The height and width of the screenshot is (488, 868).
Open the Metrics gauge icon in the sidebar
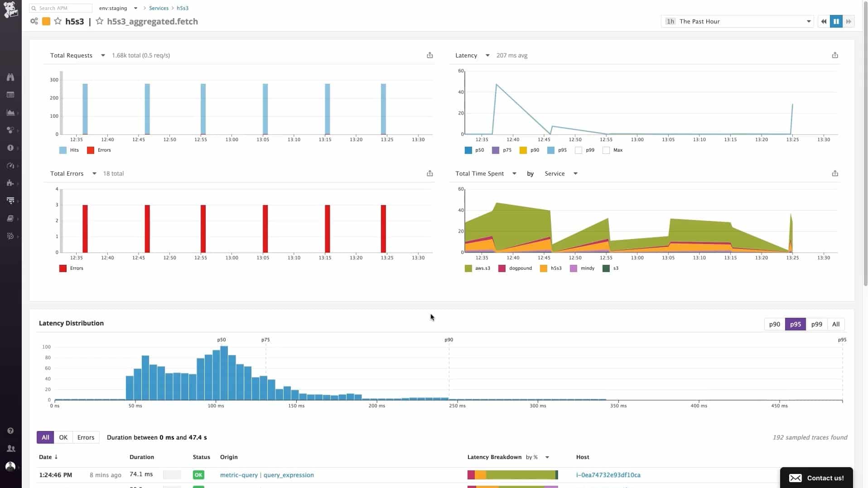pyautogui.click(x=10, y=166)
